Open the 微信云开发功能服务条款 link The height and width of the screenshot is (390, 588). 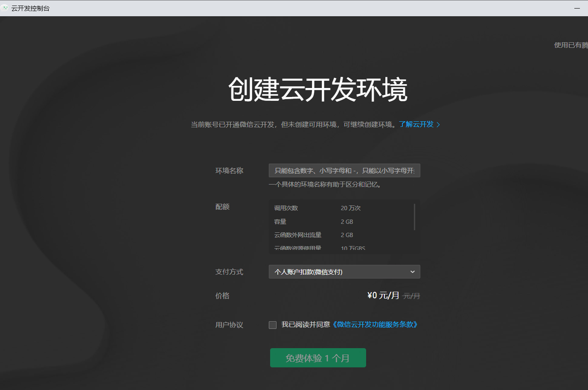pos(375,325)
